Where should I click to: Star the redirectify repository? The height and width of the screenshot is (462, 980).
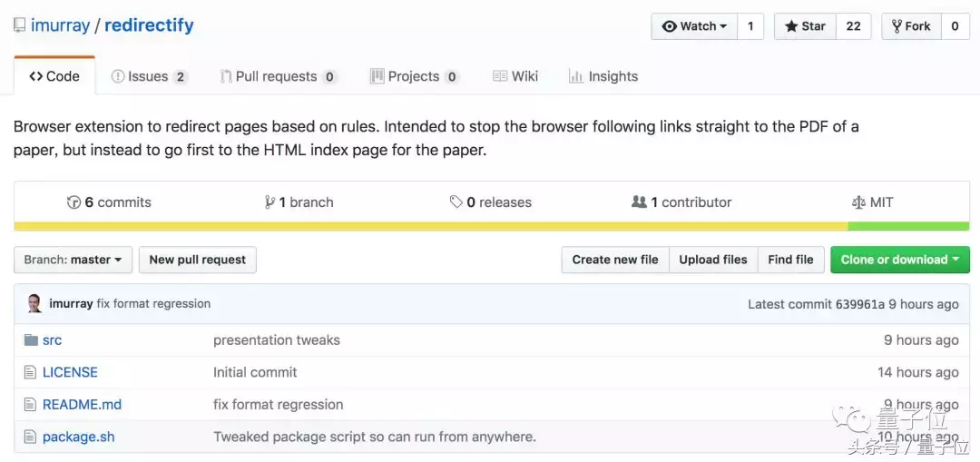pos(805,26)
